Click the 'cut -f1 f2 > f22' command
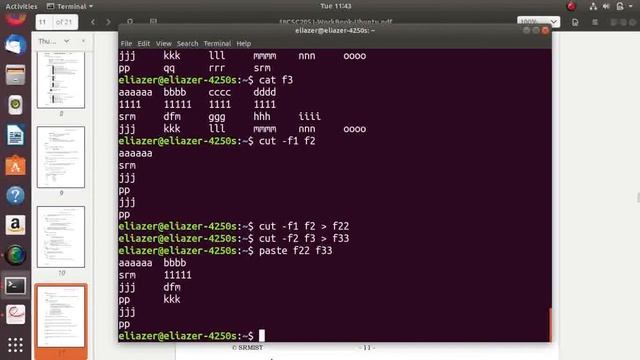 click(x=304, y=226)
